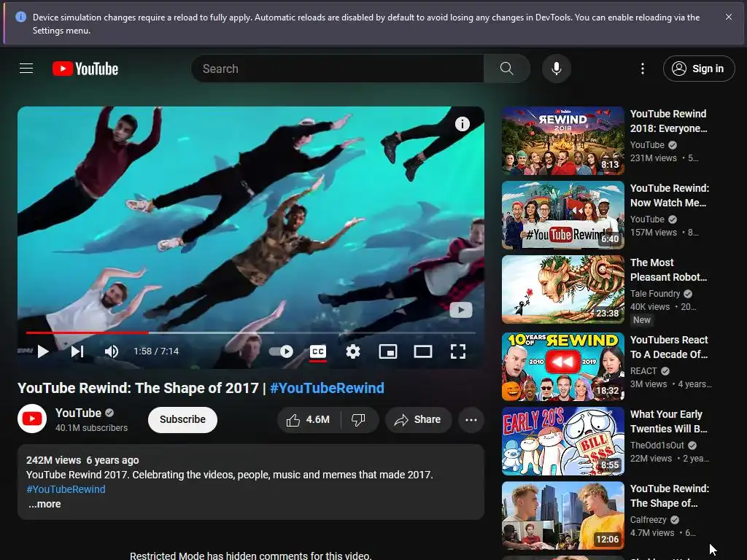Open 10 Years Rewind REACT thumbnail

click(x=562, y=367)
